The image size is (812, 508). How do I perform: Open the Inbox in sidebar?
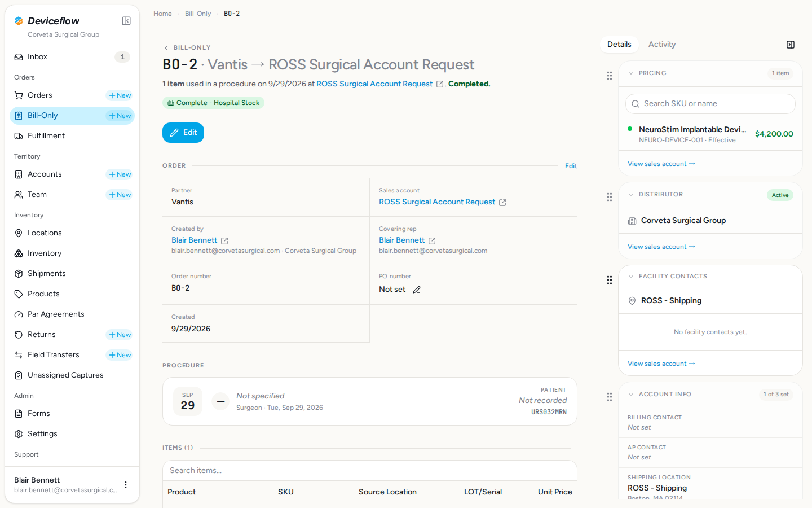point(72,57)
